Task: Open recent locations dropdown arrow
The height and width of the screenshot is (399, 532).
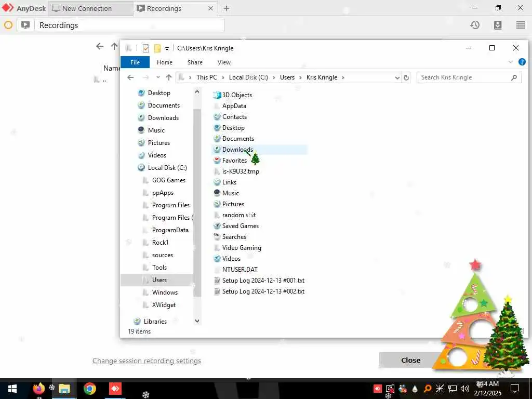Action: [x=158, y=77]
